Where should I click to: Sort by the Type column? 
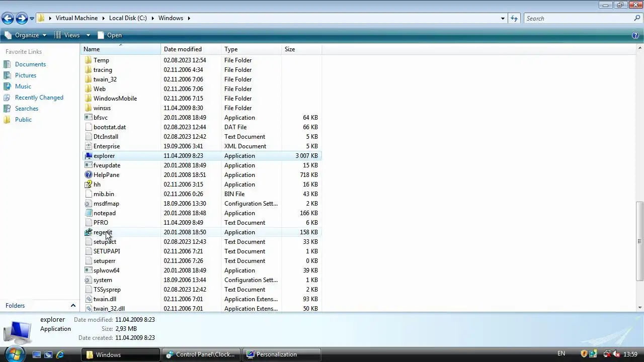coord(252,49)
